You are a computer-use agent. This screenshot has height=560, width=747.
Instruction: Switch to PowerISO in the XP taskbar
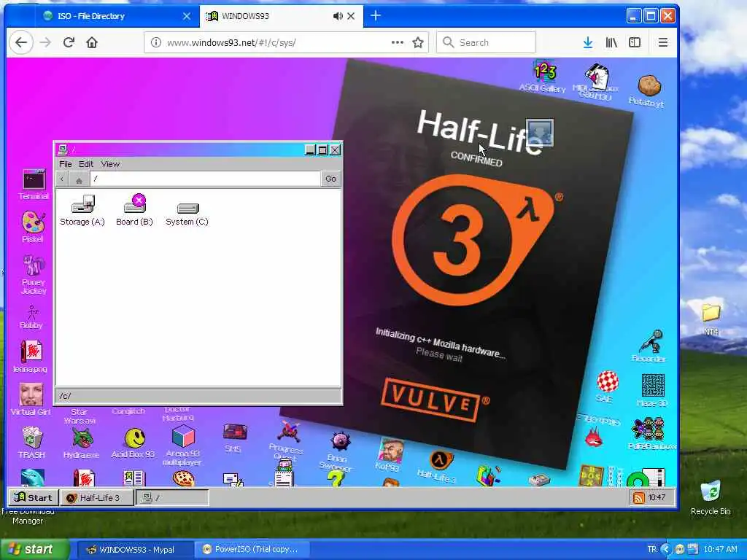[x=252, y=550]
